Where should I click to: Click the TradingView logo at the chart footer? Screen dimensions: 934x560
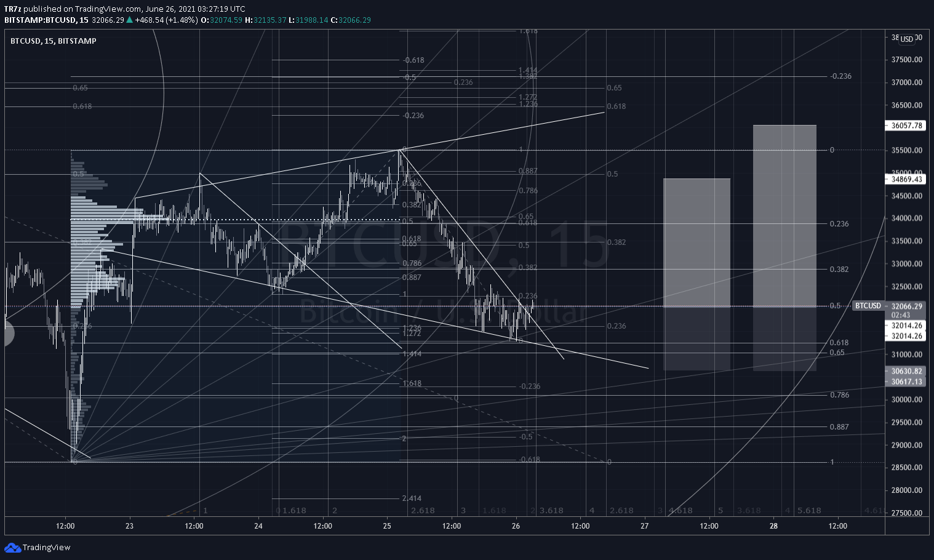coord(38,548)
